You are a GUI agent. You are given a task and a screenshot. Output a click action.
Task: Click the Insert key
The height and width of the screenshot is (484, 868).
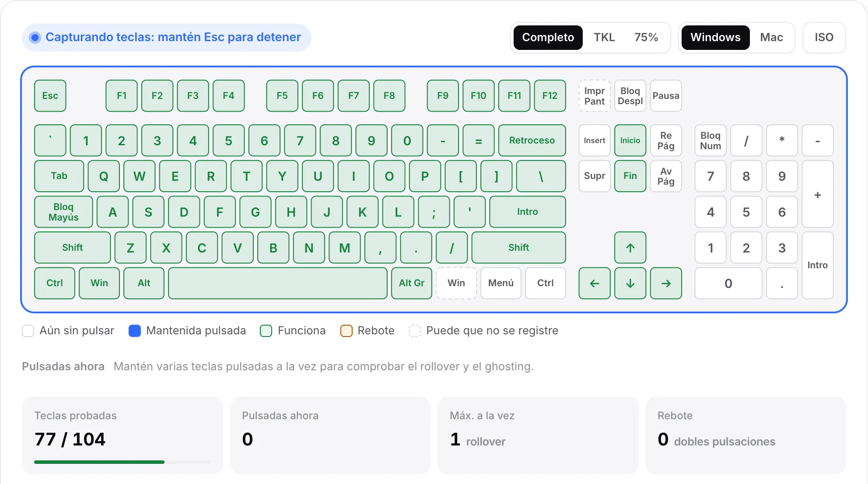click(594, 140)
